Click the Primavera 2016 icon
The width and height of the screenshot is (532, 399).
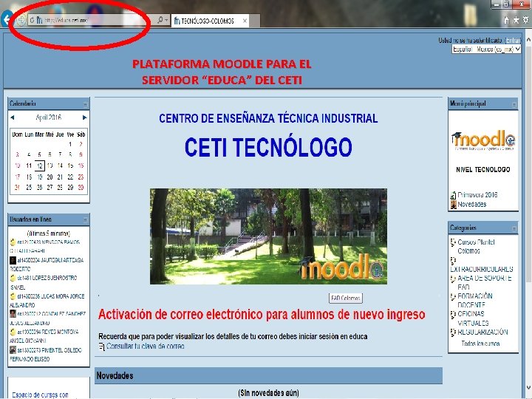click(453, 195)
